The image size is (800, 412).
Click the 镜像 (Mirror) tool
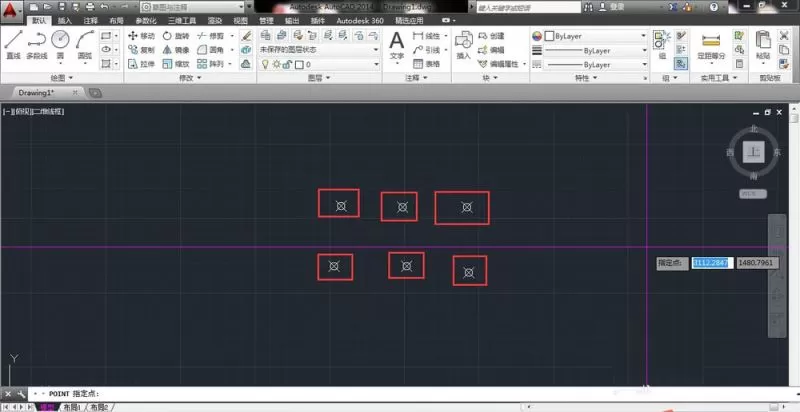point(176,50)
